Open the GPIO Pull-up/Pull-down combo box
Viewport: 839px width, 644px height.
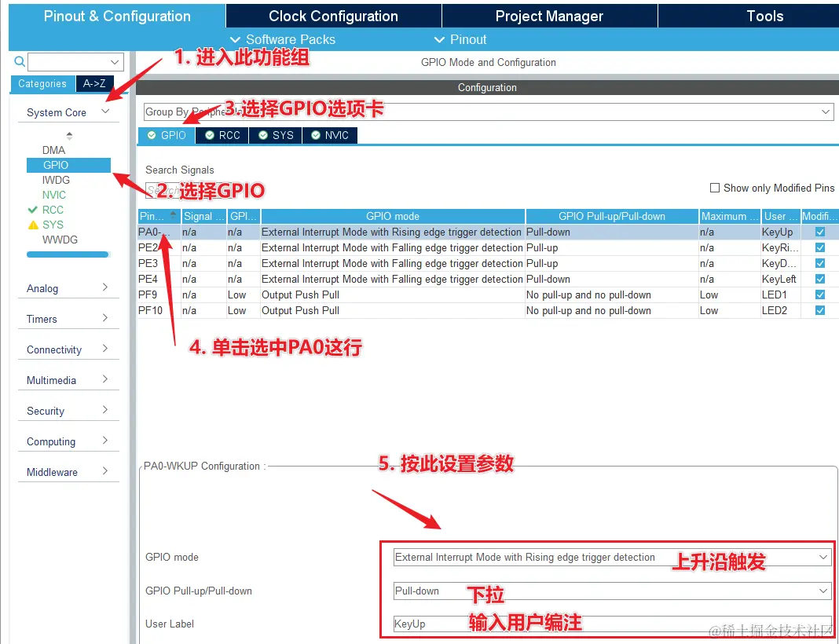pyautogui.click(x=612, y=591)
